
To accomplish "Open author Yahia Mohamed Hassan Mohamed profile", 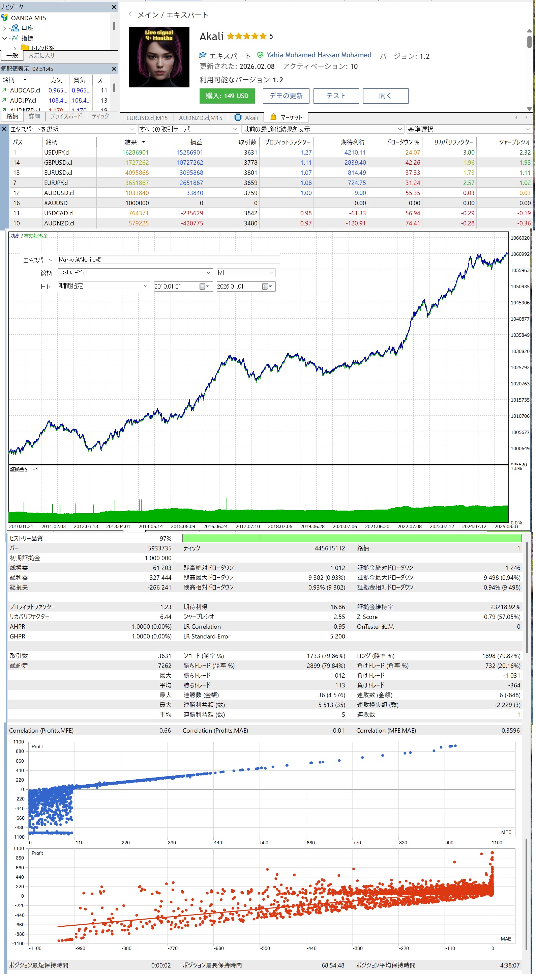I will pyautogui.click(x=319, y=55).
